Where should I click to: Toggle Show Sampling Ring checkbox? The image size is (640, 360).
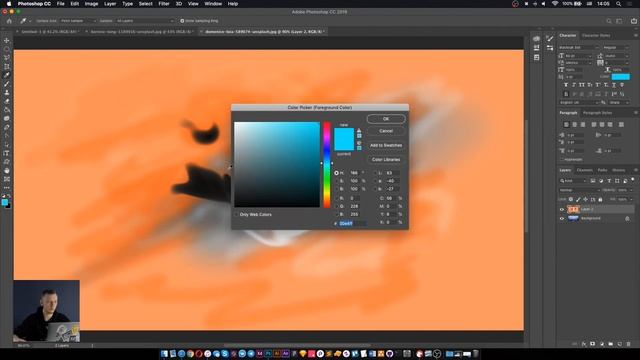(x=182, y=21)
